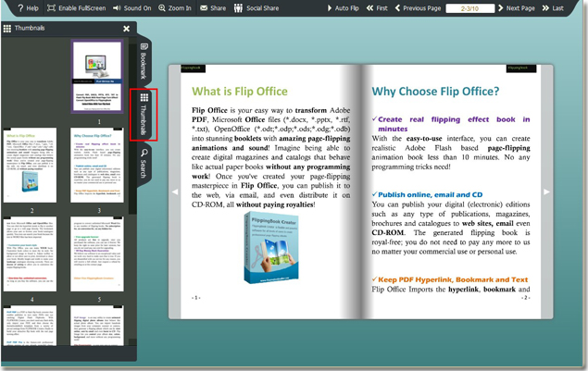This screenshot has height=371, width=588.
Task: Jump to Last page
Action: 553,8
